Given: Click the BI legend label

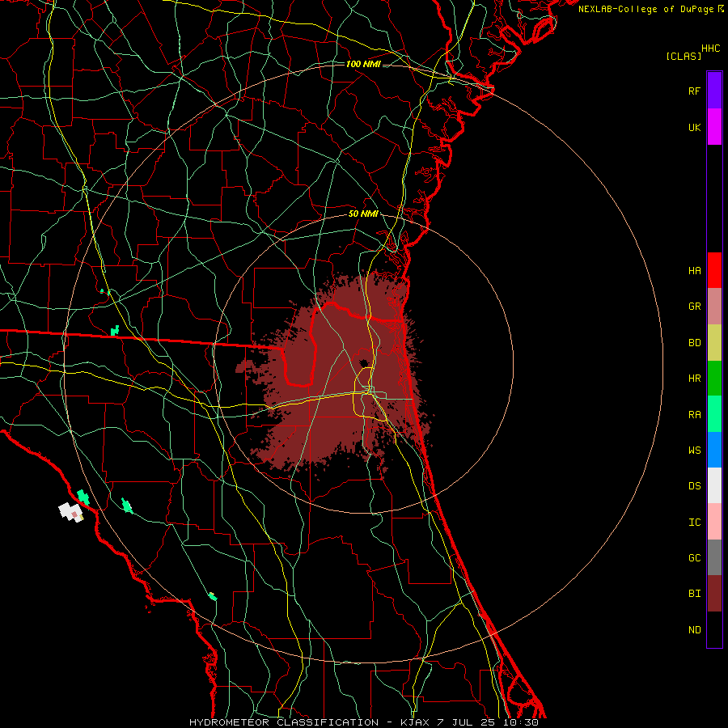Looking at the screenshot, I should [x=694, y=594].
